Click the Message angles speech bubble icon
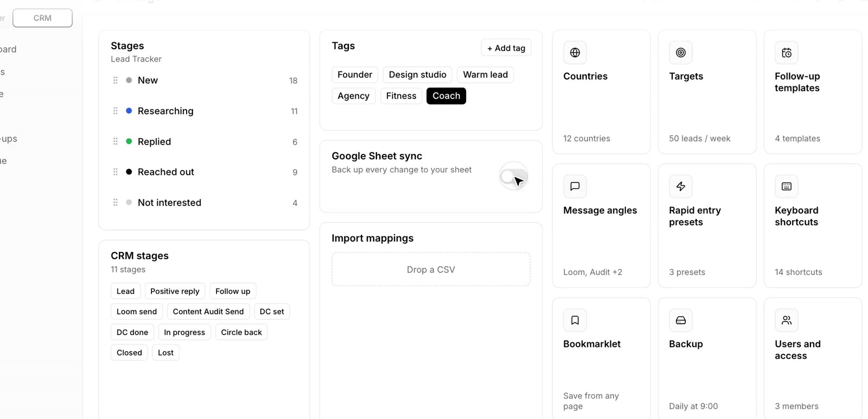 pyautogui.click(x=575, y=186)
